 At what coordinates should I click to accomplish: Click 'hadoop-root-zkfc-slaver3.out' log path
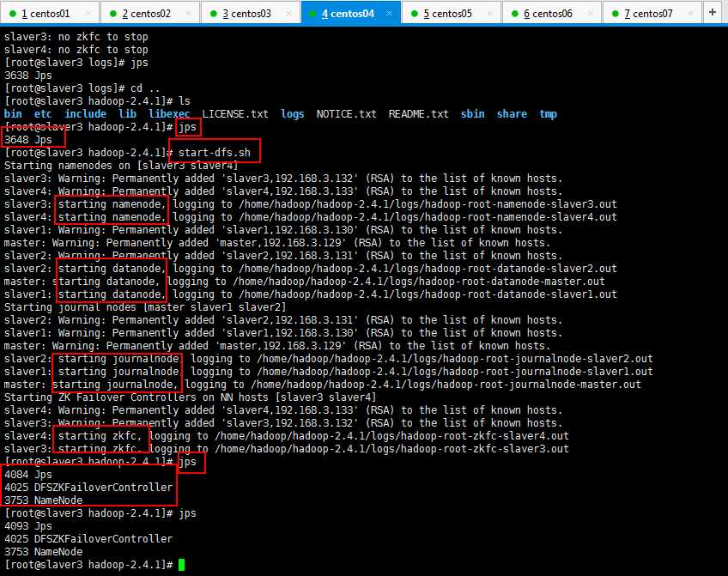pyautogui.click(x=484, y=449)
